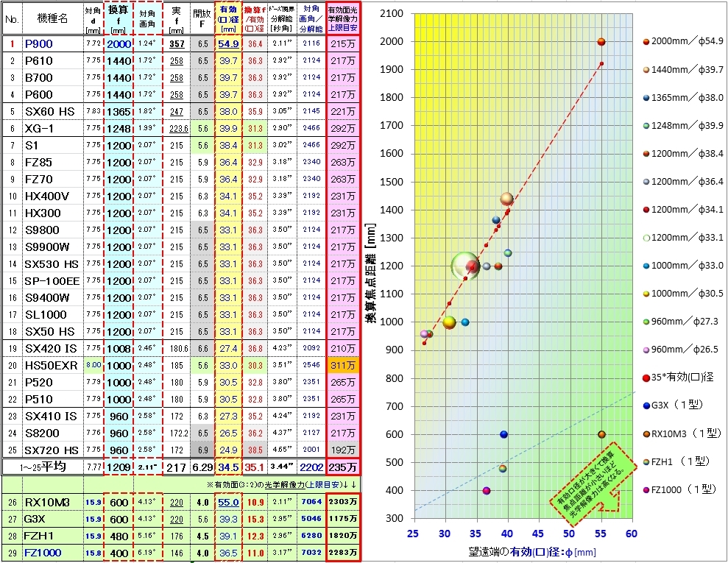This screenshot has height=563, width=728.
Task: Click the underlined 55.0 diameter cell
Action: point(228,502)
